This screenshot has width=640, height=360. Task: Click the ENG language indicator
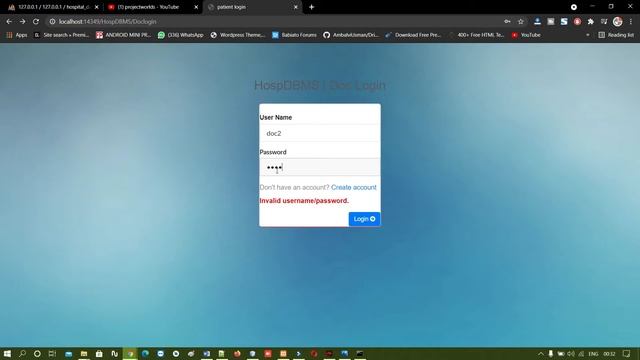(x=593, y=353)
